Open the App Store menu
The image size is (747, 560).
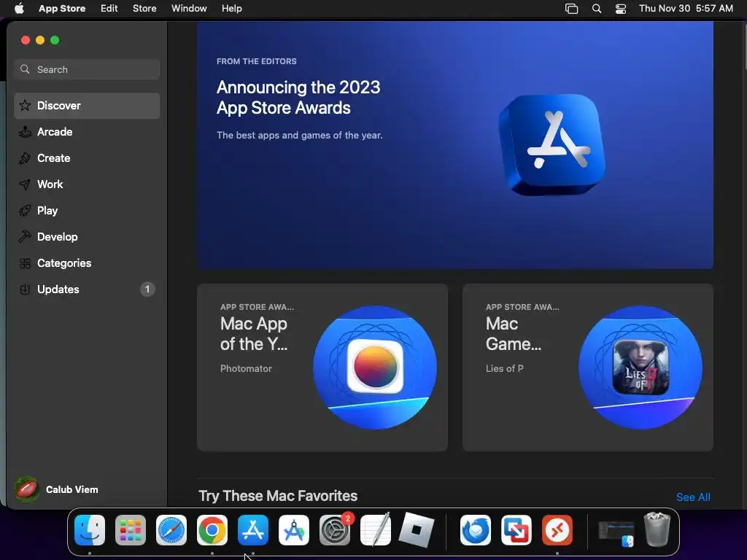[62, 8]
